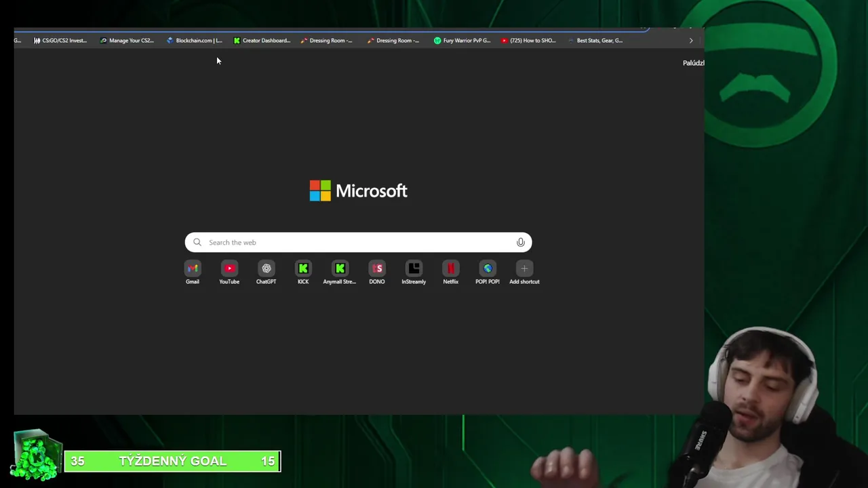Open the POPI POPI shortcut

point(488,273)
